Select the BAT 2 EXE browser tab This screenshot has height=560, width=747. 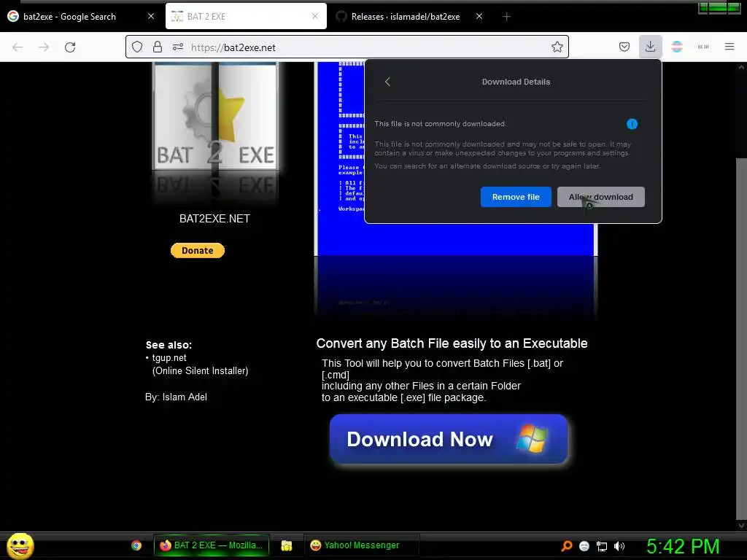(x=246, y=16)
